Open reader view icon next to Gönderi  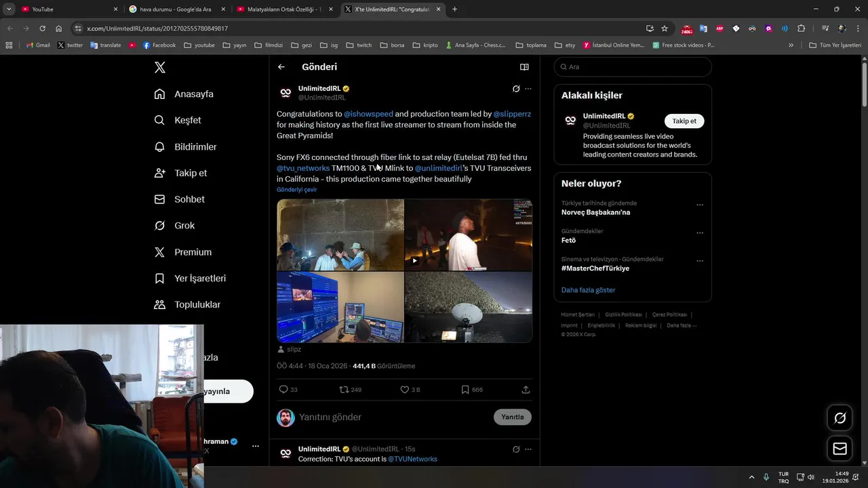point(524,67)
